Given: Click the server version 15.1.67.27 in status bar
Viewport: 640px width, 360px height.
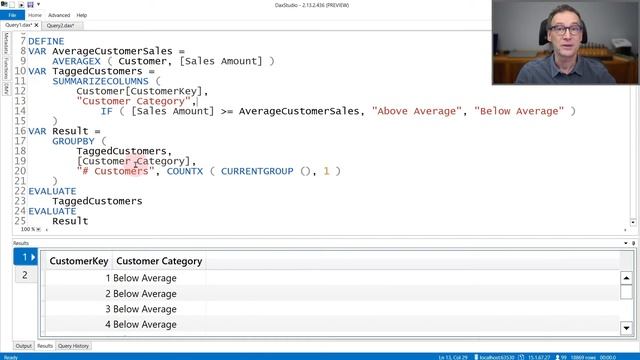Looking at the screenshot, I should click(x=539, y=357).
